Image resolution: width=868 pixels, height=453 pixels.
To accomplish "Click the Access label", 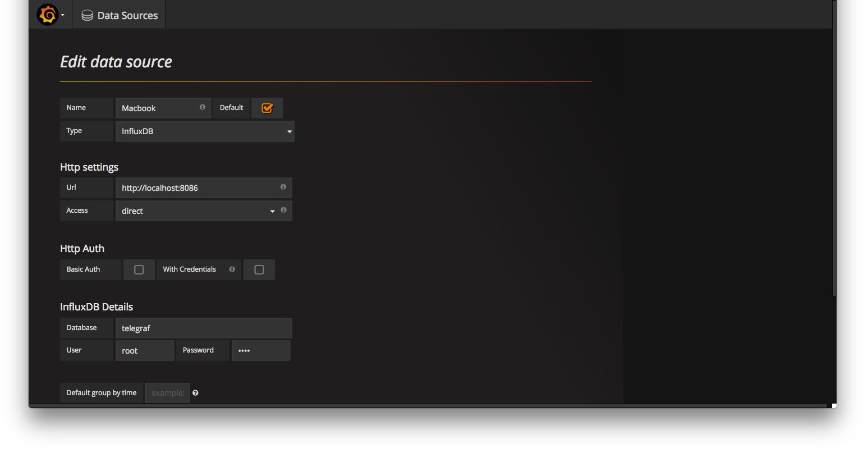I will [x=77, y=211].
